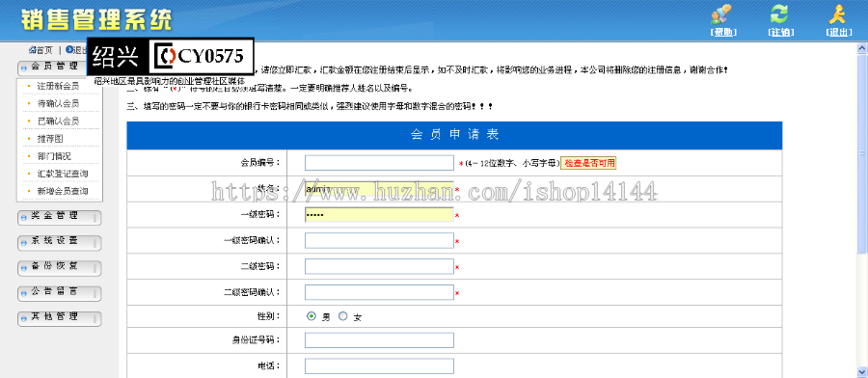Focus the 一级密码 password field

pyautogui.click(x=379, y=215)
